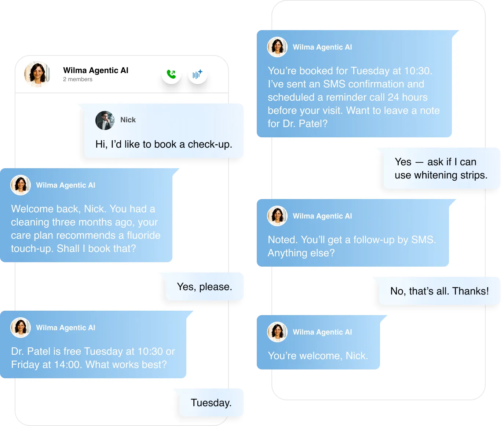504x426 pixels.
Task: Click the 'Dr. Patel is free Tuesday' message text
Action: point(93,358)
